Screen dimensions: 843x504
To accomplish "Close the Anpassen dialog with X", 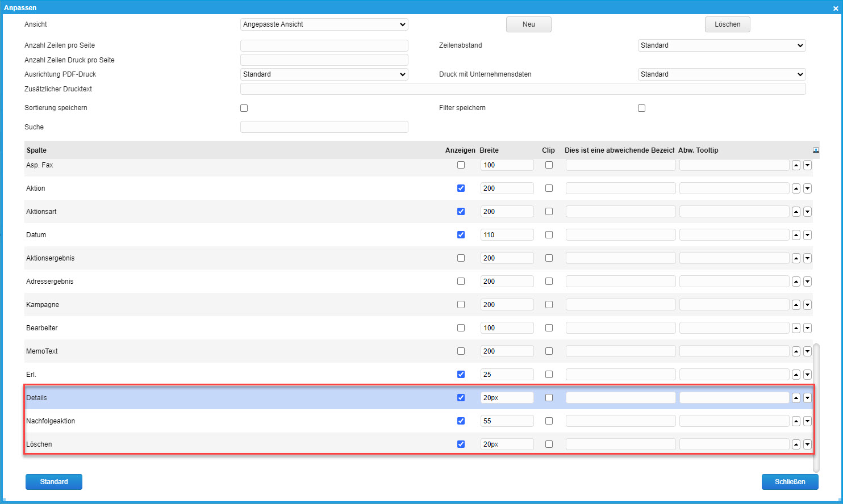I will [x=835, y=8].
